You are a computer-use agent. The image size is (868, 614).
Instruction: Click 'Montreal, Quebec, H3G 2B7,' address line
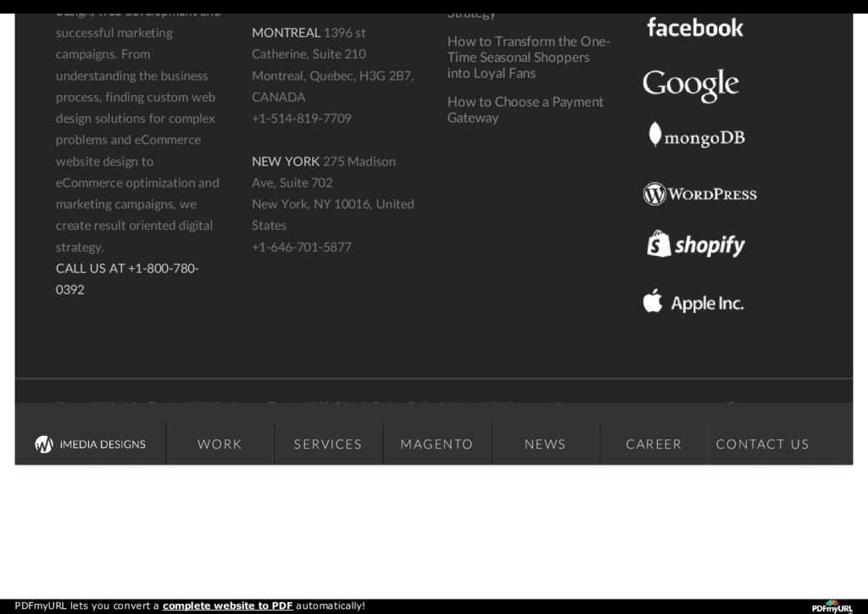coord(332,75)
